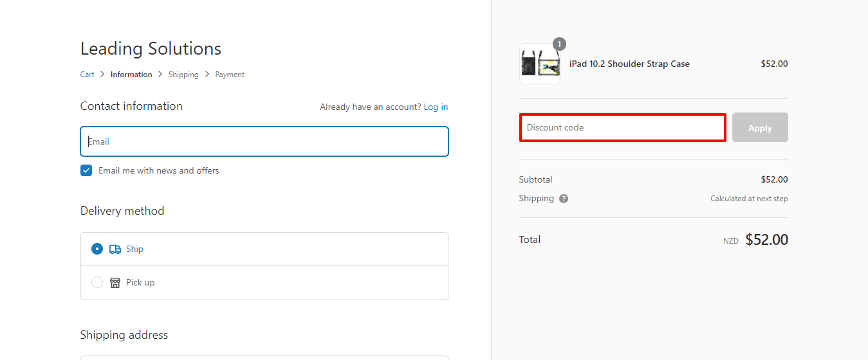The image size is (868, 360).
Task: Click the Information breadcrumb step
Action: coord(131,75)
